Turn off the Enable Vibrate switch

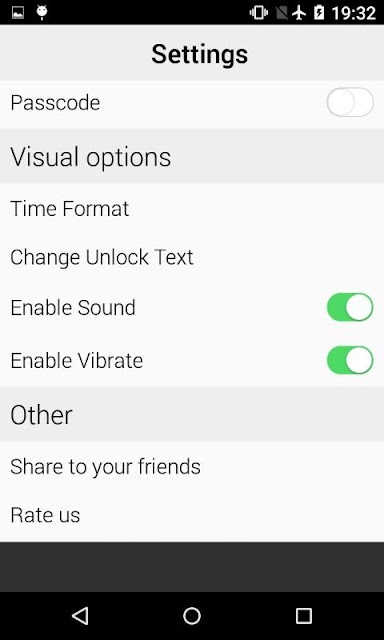pos(350,360)
